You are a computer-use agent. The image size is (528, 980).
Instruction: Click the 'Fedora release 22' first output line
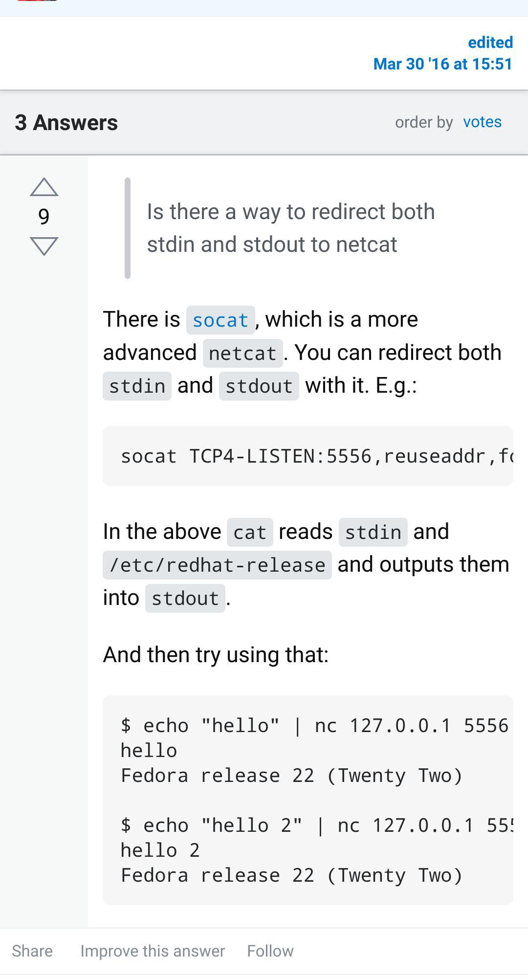coord(291,776)
